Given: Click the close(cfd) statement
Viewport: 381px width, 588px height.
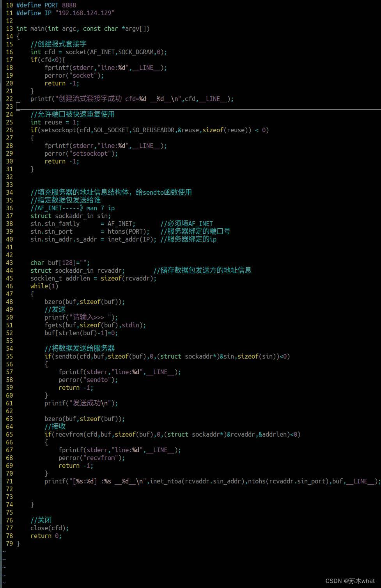Looking at the screenshot, I should (49, 528).
